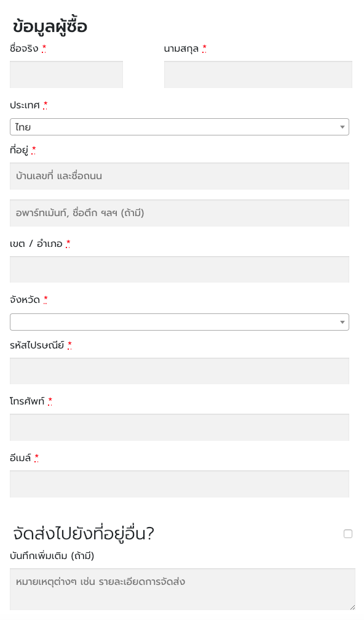Focus the บ้านเลขที่ และชื่อถนน address field
This screenshot has height=620, width=364.
pos(180,176)
